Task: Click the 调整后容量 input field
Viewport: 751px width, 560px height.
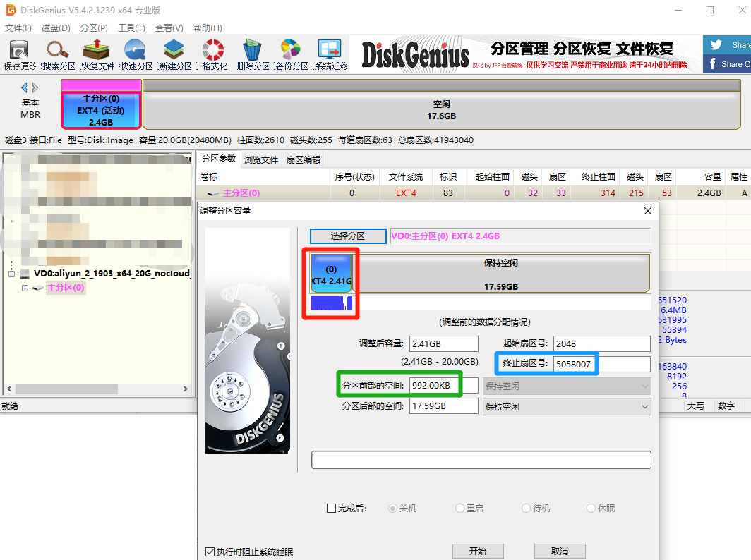Action: (443, 343)
